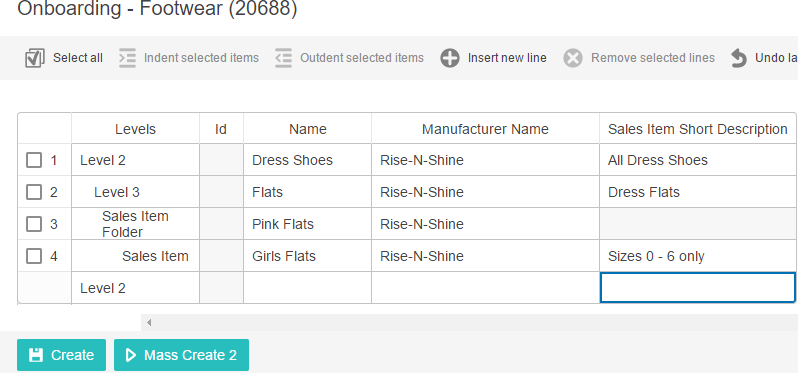This screenshot has height=373, width=798.
Task: Check the box for row 2 Flats
Action: coord(34,192)
